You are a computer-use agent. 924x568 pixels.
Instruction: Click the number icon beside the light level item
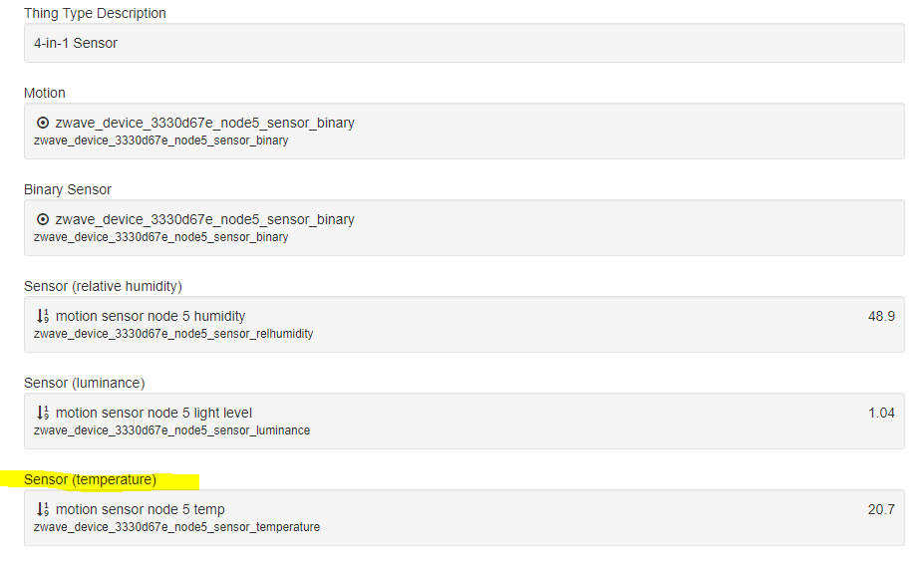tap(43, 413)
